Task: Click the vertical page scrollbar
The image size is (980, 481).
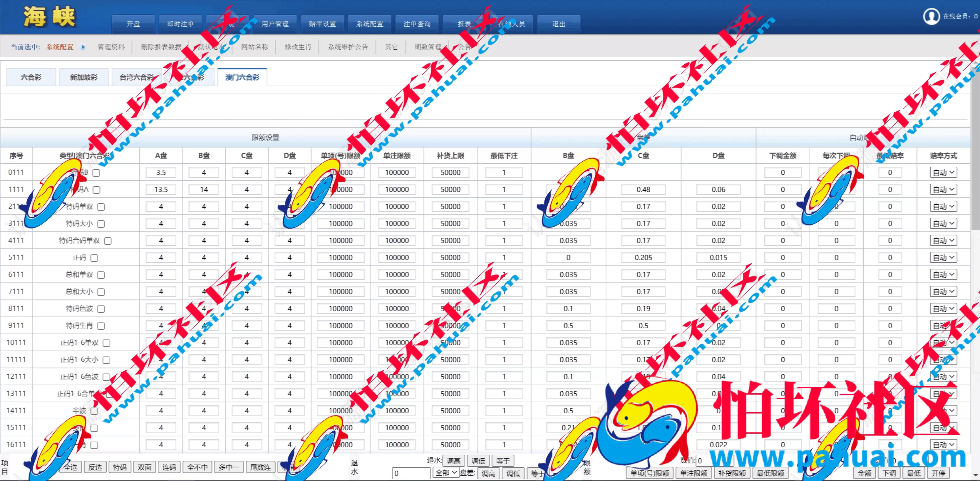Action: click(975, 148)
